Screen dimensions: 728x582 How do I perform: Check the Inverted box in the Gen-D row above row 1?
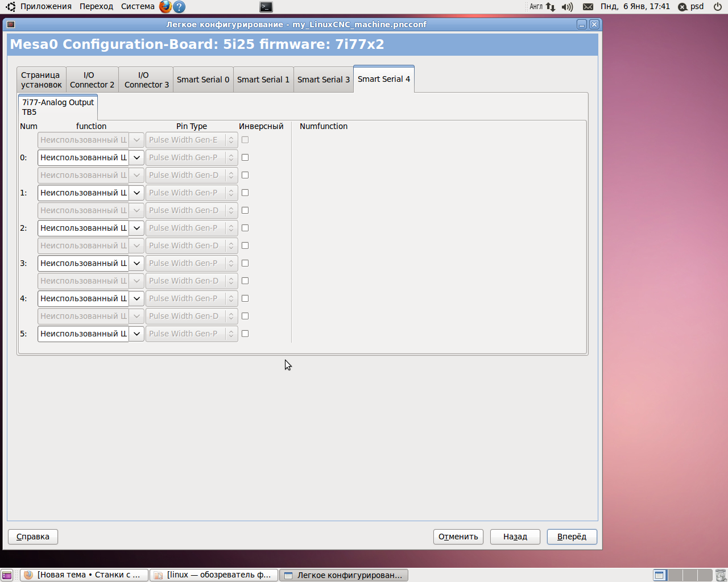coord(245,175)
